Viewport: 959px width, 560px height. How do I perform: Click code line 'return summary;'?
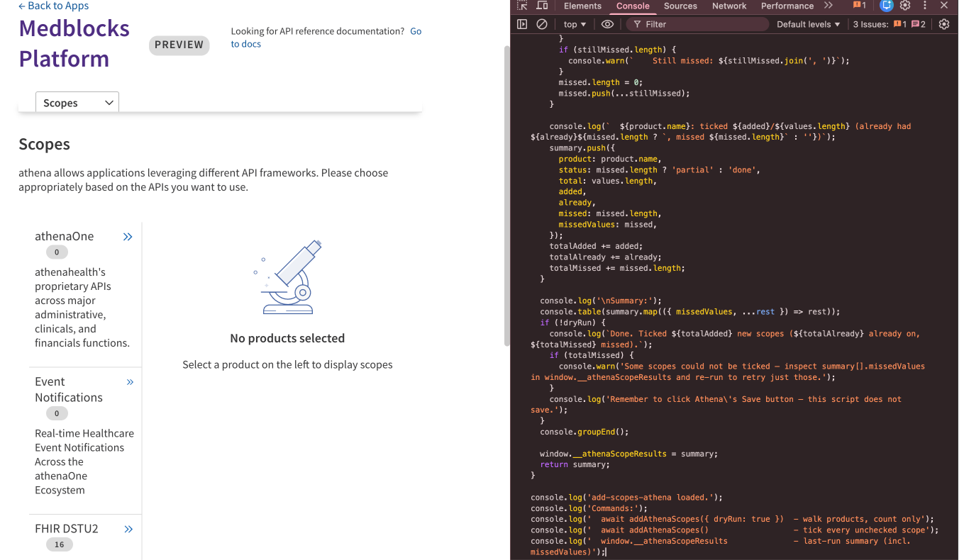[x=575, y=464]
